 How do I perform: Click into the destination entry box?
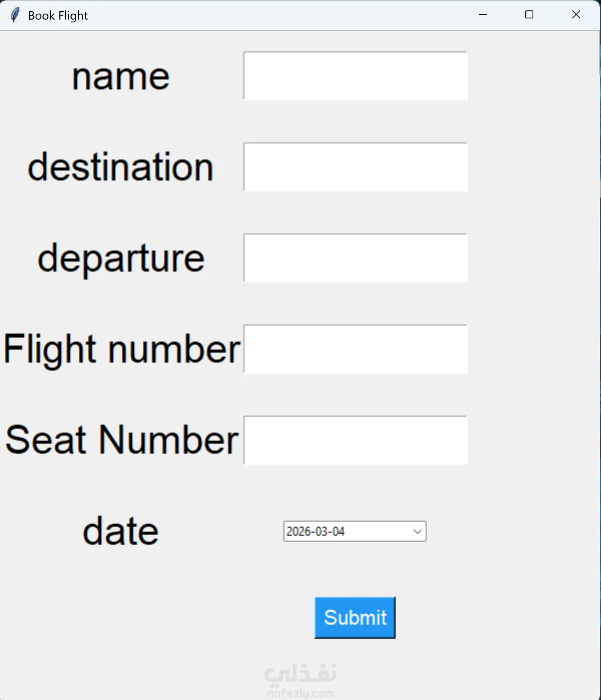(355, 167)
